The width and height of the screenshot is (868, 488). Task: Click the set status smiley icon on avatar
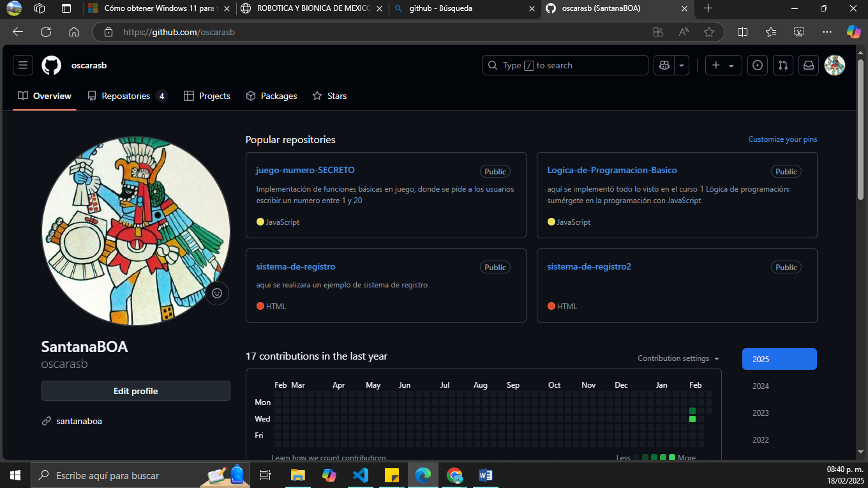point(217,293)
